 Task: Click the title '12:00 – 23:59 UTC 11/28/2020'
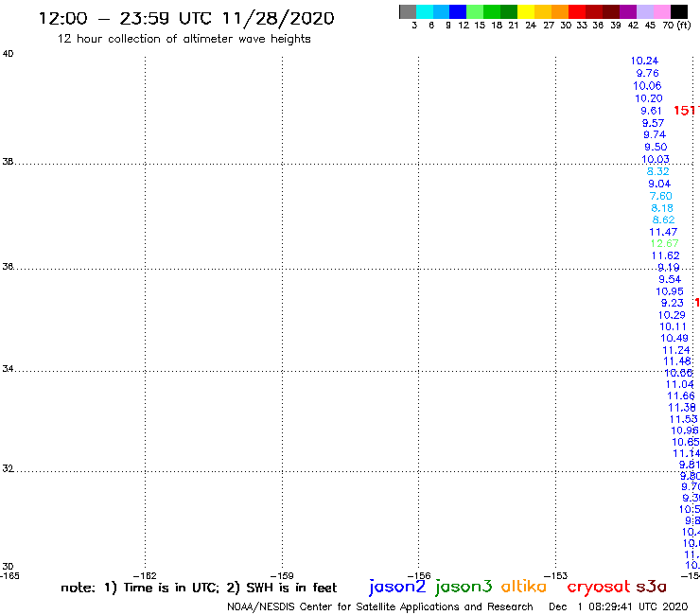(x=186, y=18)
